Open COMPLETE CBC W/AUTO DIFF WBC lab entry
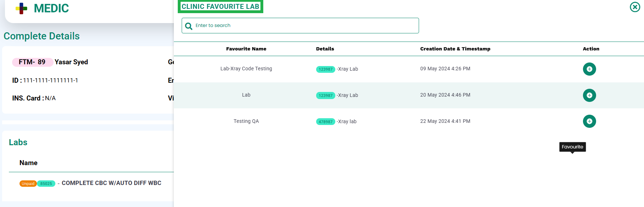 click(111, 183)
